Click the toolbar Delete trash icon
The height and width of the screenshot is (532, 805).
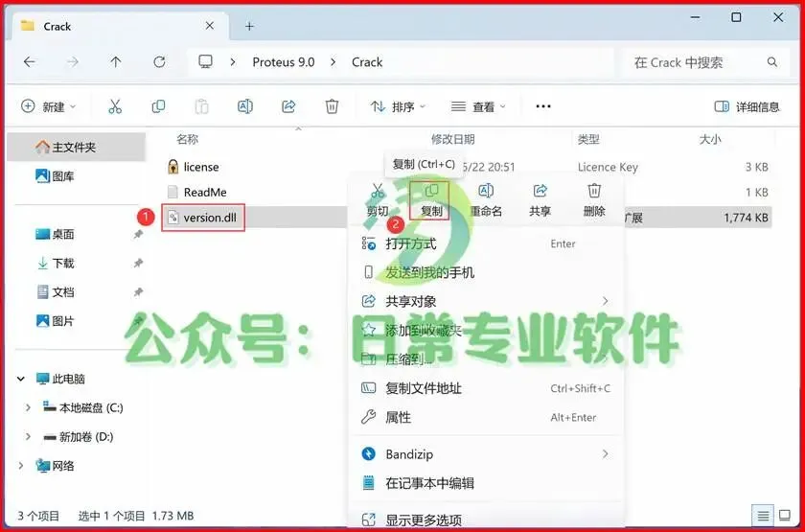[x=333, y=106]
